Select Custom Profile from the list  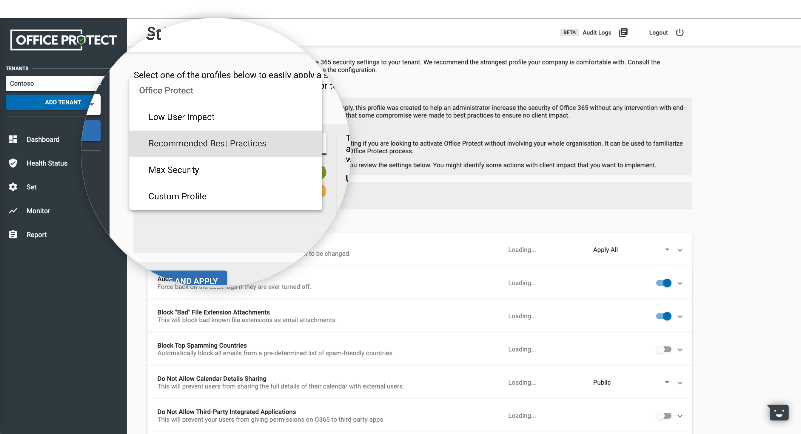tap(177, 196)
